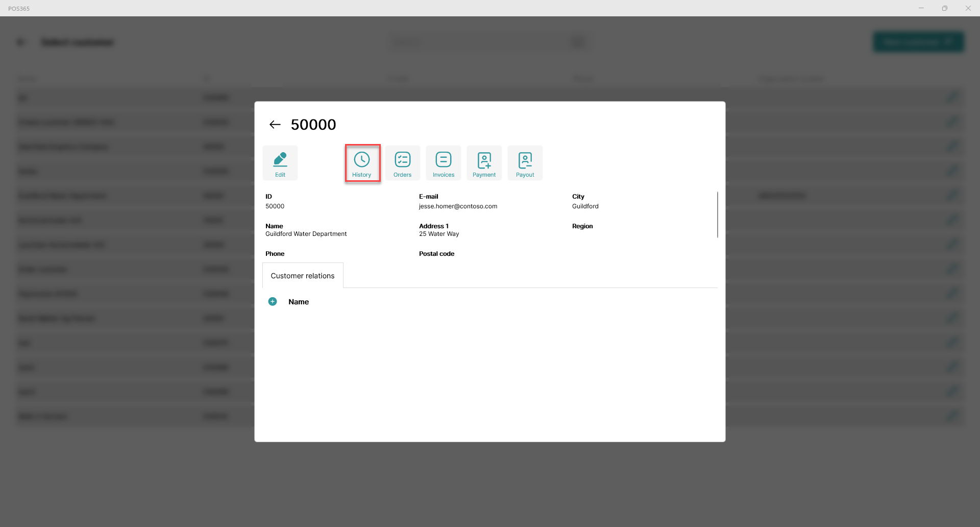
Task: Click the name Guildford Water Department
Action: click(306, 234)
